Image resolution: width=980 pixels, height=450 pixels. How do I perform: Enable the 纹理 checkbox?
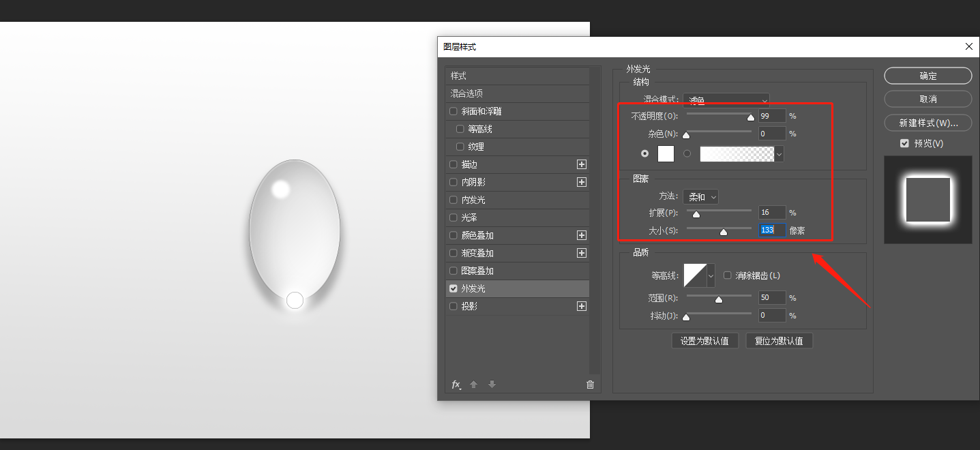[460, 147]
